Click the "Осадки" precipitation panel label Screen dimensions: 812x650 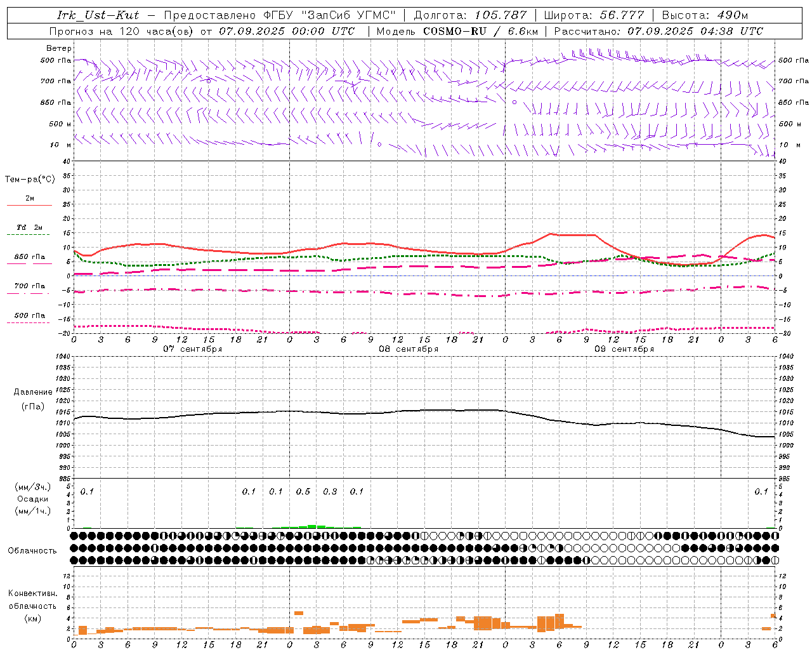coord(33,499)
